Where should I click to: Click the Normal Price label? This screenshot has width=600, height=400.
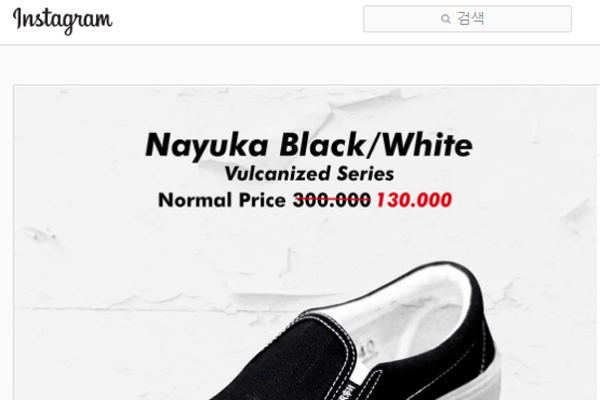[222, 200]
